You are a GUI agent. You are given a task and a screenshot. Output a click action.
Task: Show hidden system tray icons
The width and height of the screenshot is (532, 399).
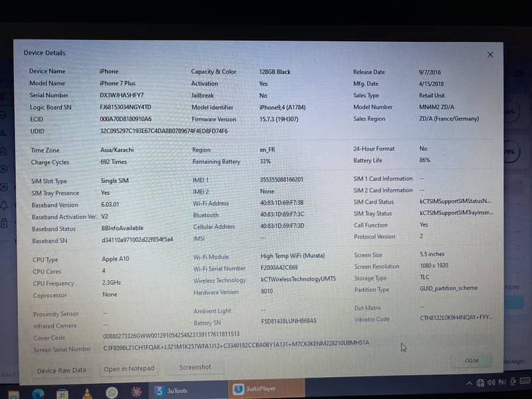tap(469, 384)
